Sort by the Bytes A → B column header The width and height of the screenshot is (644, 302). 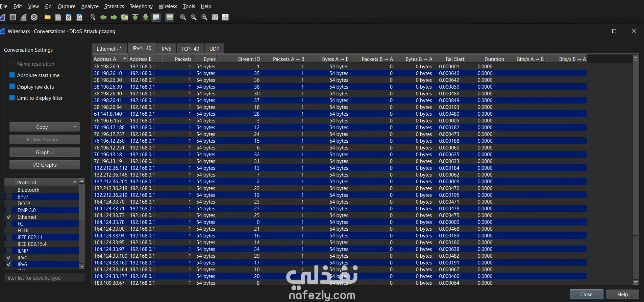click(327, 59)
